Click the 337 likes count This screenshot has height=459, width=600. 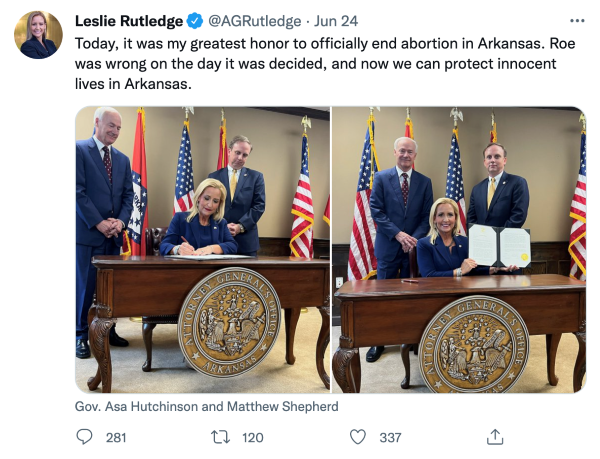tap(390, 438)
